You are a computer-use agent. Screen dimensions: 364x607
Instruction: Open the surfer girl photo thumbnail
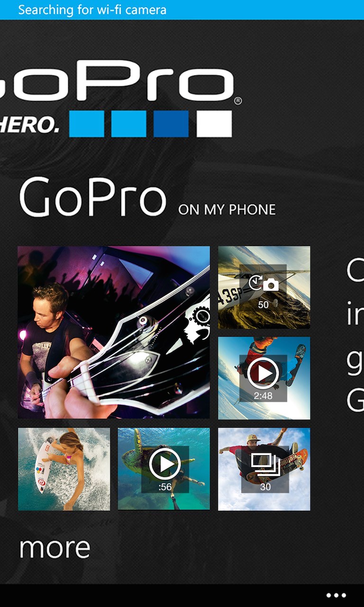(x=64, y=469)
